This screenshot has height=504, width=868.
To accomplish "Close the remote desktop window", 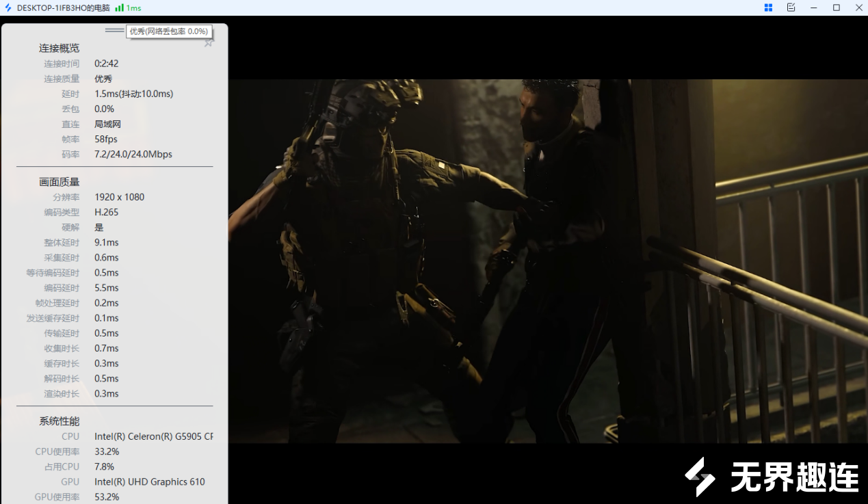I will click(x=859, y=8).
